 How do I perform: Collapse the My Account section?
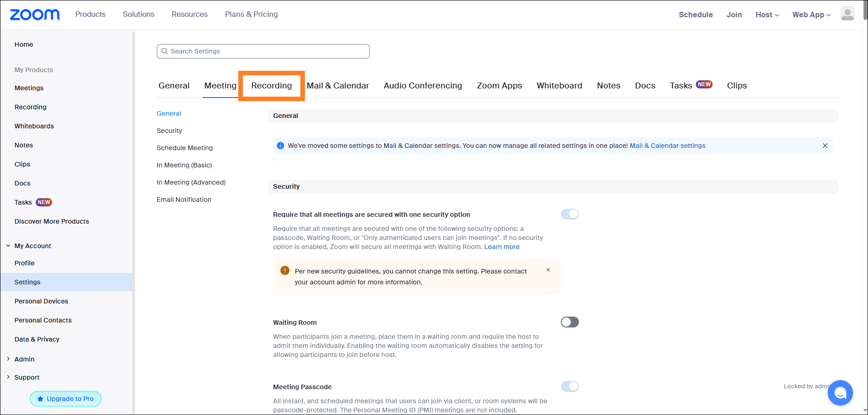pyautogui.click(x=8, y=246)
